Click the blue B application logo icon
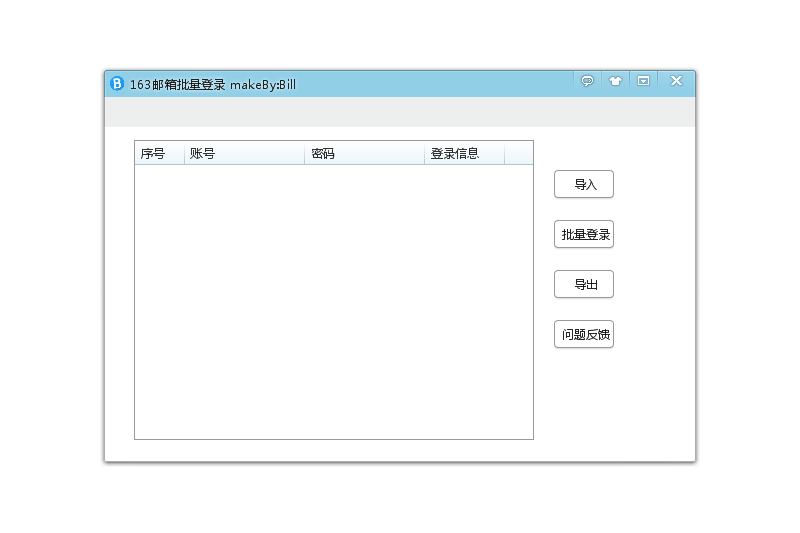Screen dimensions: 800x533 pyautogui.click(x=117, y=84)
